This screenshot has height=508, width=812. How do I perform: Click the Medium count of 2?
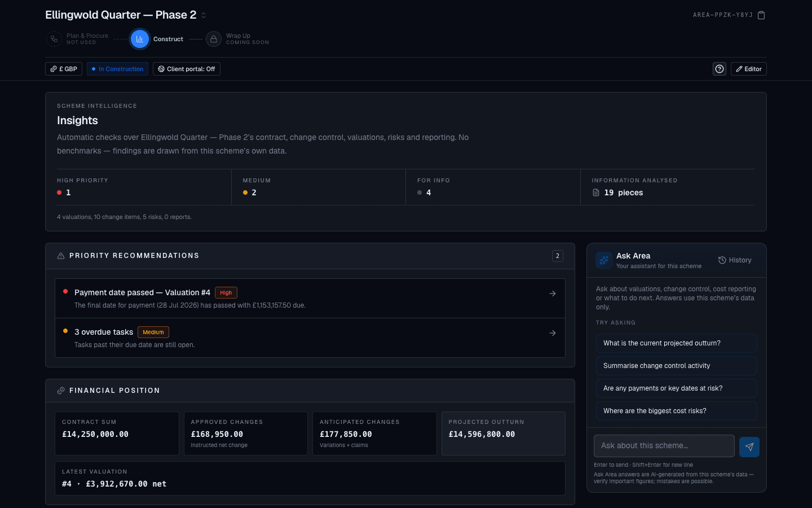(254, 192)
